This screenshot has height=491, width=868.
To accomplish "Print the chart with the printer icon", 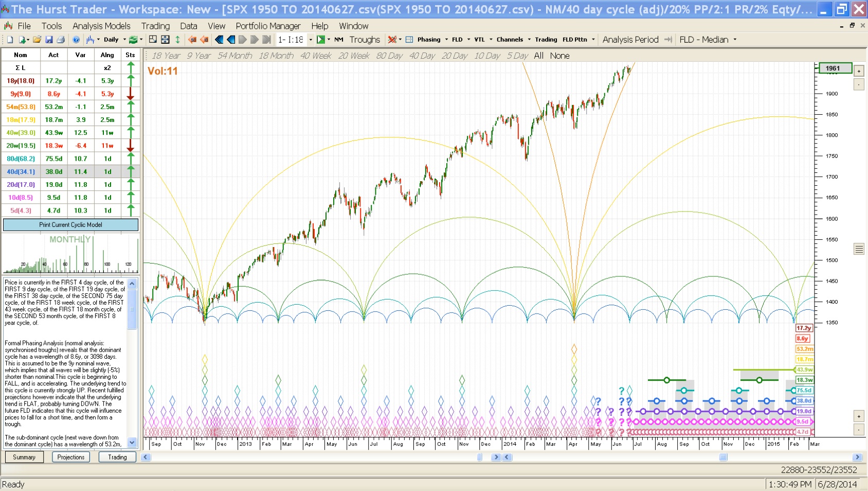I will [61, 40].
